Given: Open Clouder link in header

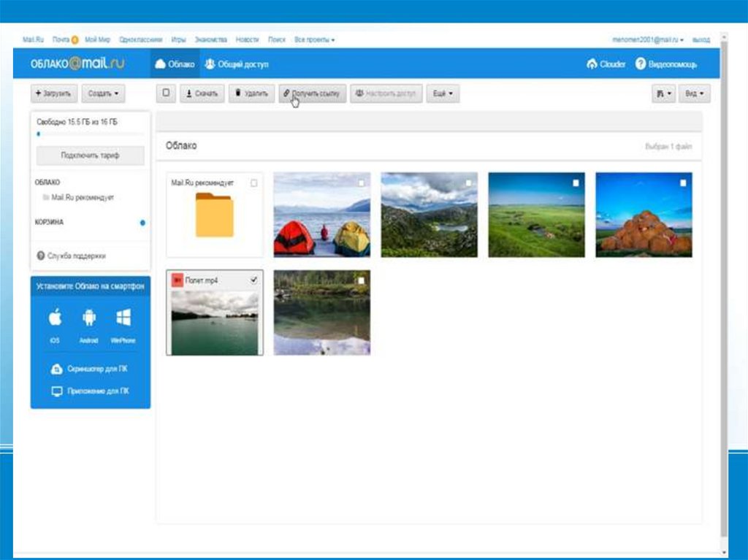Looking at the screenshot, I should [x=606, y=64].
